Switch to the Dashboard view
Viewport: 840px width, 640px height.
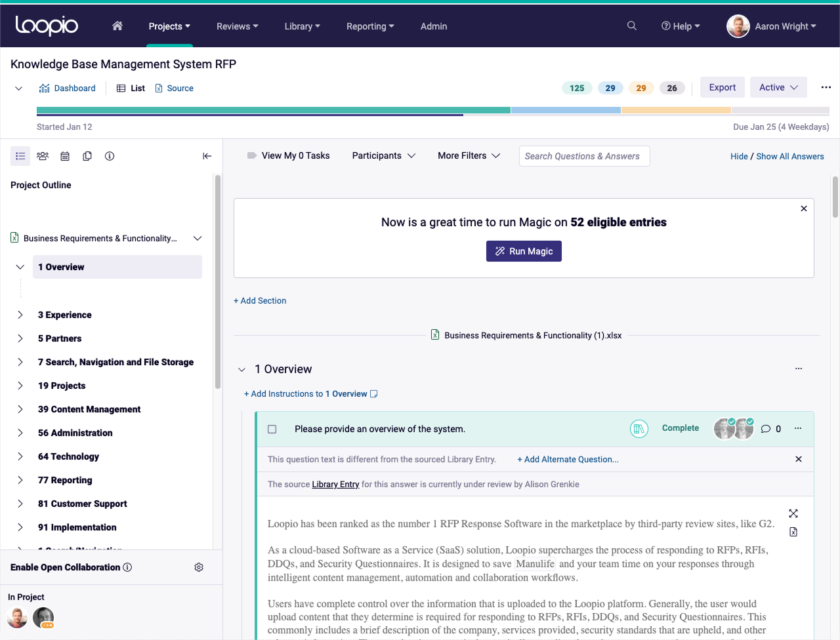pyautogui.click(x=67, y=88)
